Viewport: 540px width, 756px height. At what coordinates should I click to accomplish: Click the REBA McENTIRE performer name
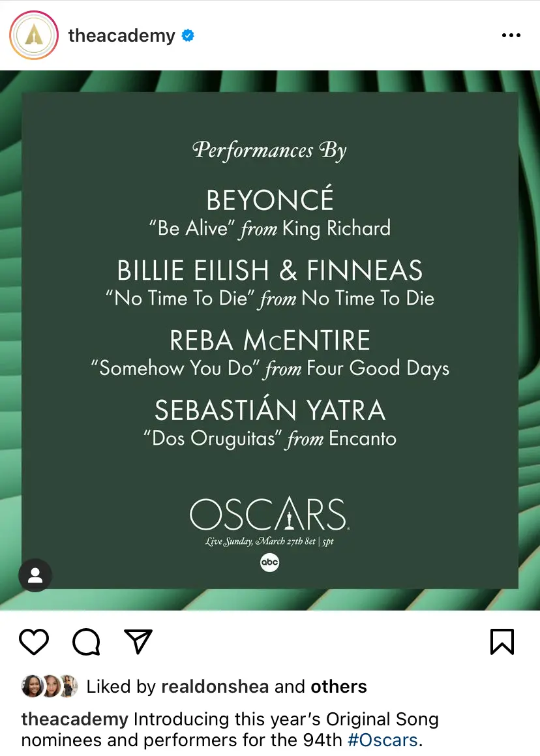click(x=269, y=340)
